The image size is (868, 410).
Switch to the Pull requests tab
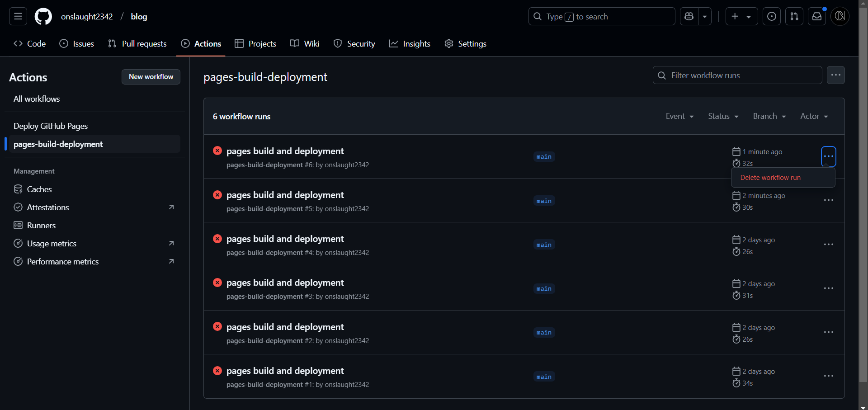[x=137, y=43]
